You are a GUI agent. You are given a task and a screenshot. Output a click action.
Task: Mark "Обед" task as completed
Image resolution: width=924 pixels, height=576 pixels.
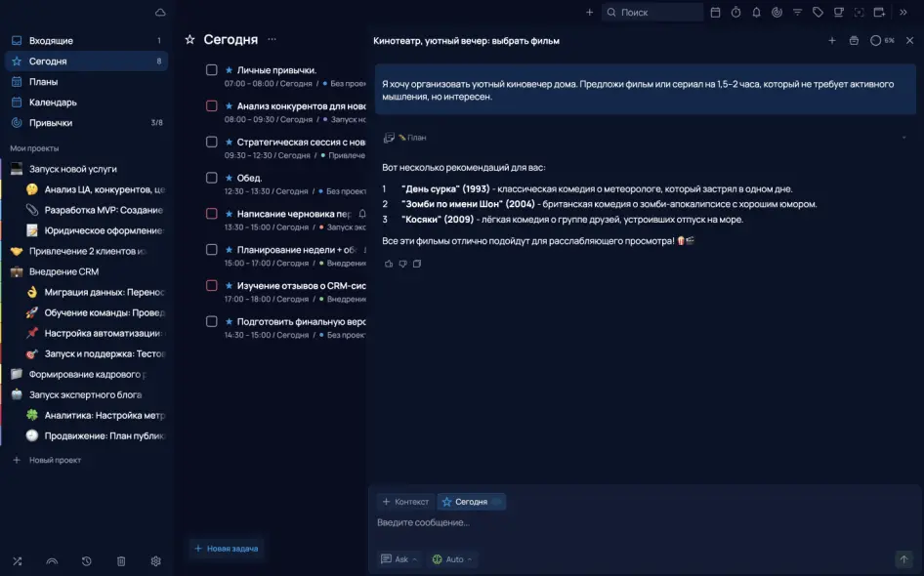coord(212,178)
